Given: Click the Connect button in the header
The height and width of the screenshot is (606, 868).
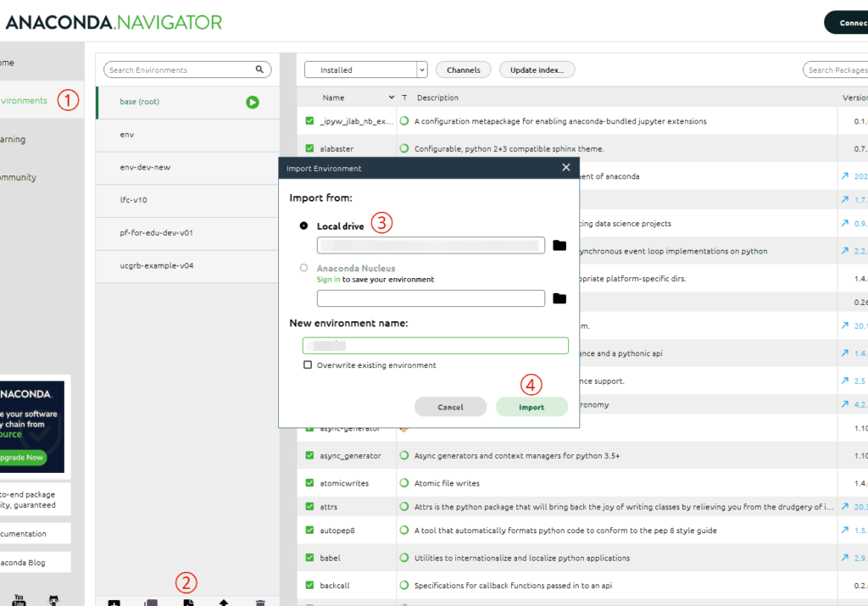Looking at the screenshot, I should pos(847,23).
